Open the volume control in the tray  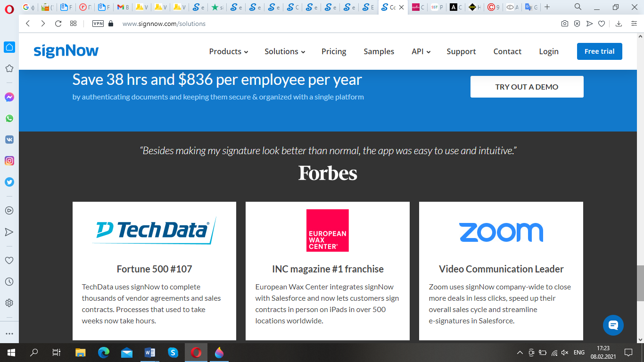point(565,352)
